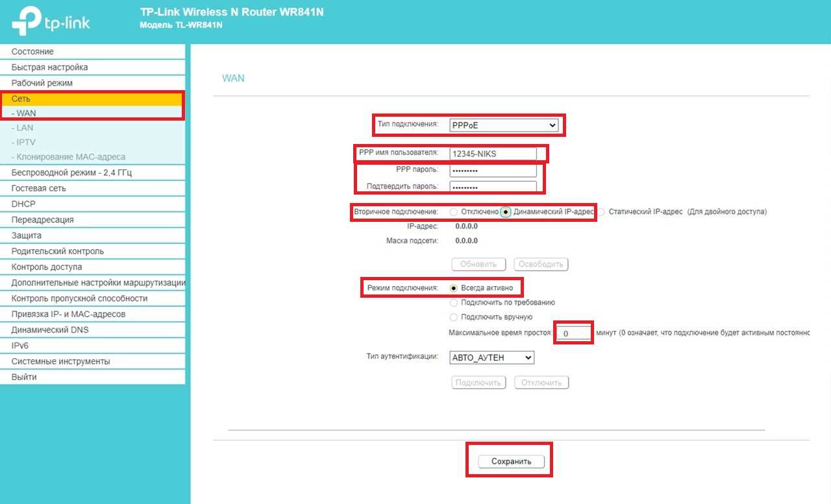Open the Гостевая сеть menu item
The width and height of the screenshot is (831, 504).
93,188
